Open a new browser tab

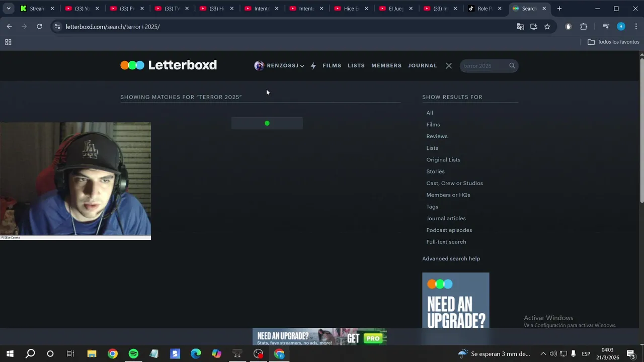click(559, 9)
